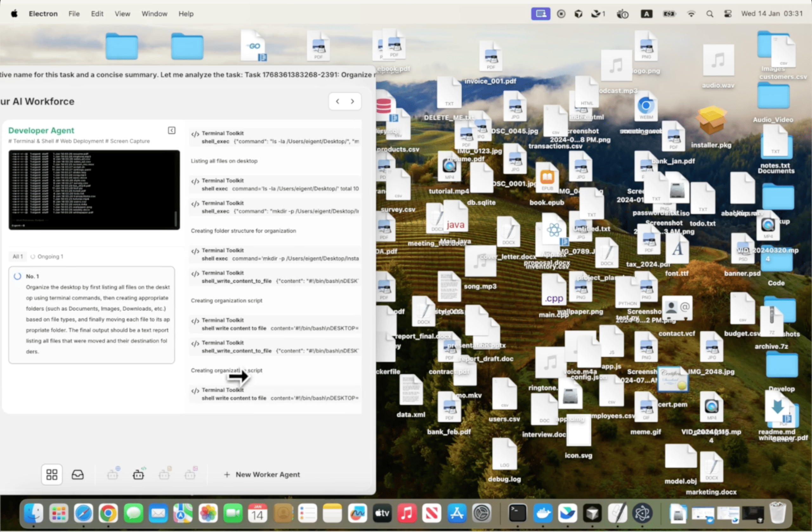
Task: Open the inbox tray icon in bottom bar
Action: pyautogui.click(x=78, y=474)
